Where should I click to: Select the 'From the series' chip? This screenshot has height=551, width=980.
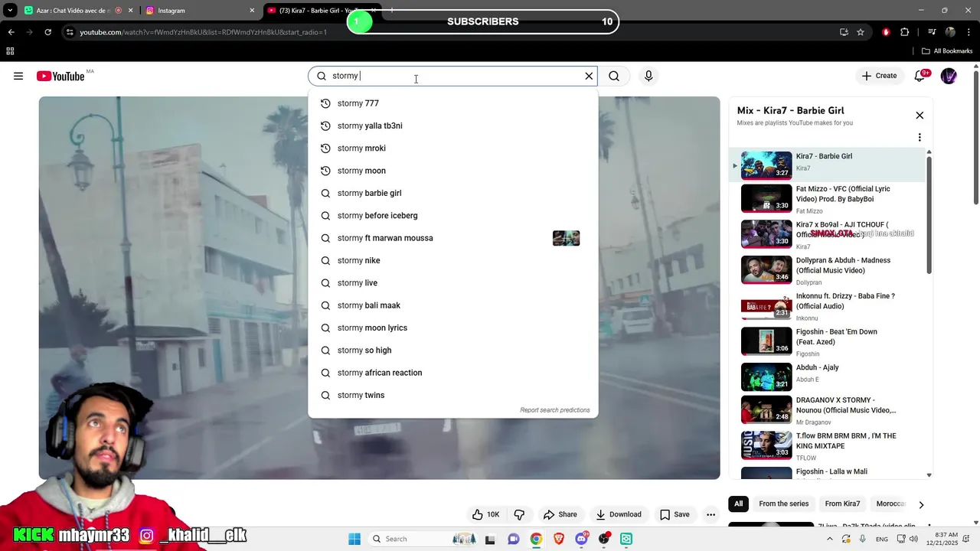pyautogui.click(x=783, y=504)
